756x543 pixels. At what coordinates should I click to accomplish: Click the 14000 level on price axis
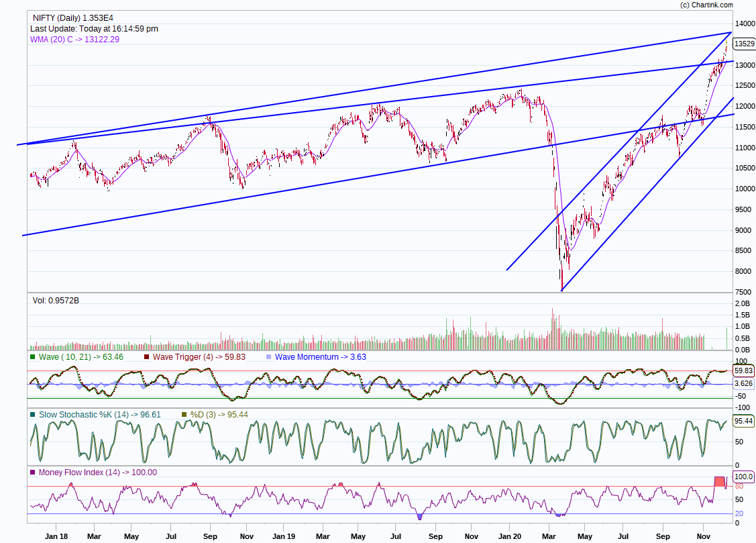point(744,23)
